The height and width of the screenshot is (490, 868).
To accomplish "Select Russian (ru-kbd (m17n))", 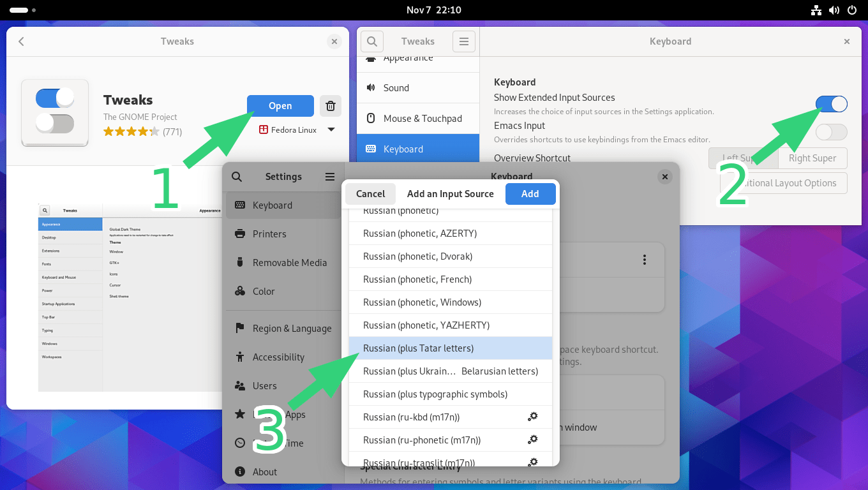I will point(451,417).
